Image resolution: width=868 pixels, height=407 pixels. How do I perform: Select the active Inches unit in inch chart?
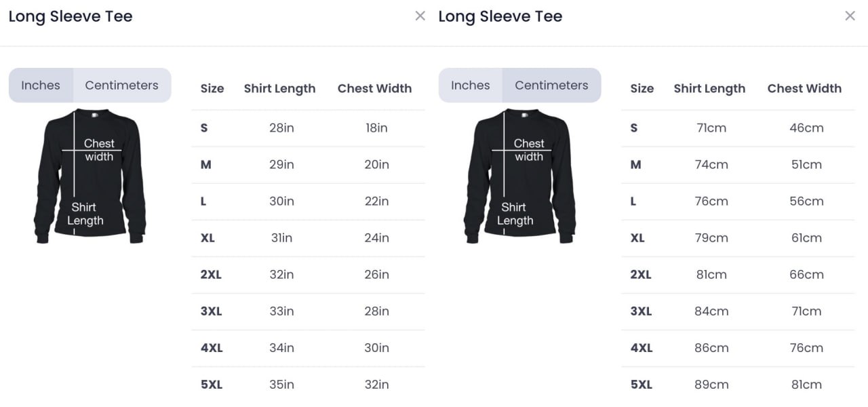pyautogui.click(x=41, y=85)
